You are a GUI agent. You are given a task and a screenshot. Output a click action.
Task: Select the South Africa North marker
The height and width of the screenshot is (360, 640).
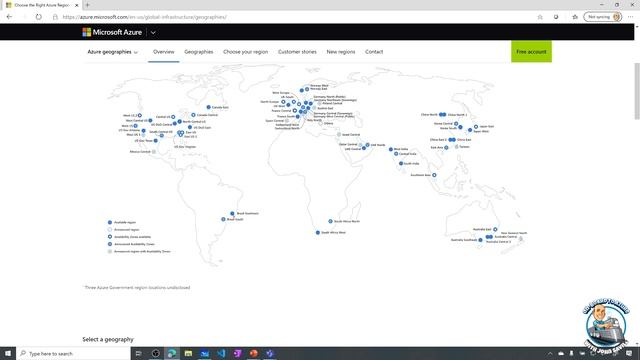[330, 221]
